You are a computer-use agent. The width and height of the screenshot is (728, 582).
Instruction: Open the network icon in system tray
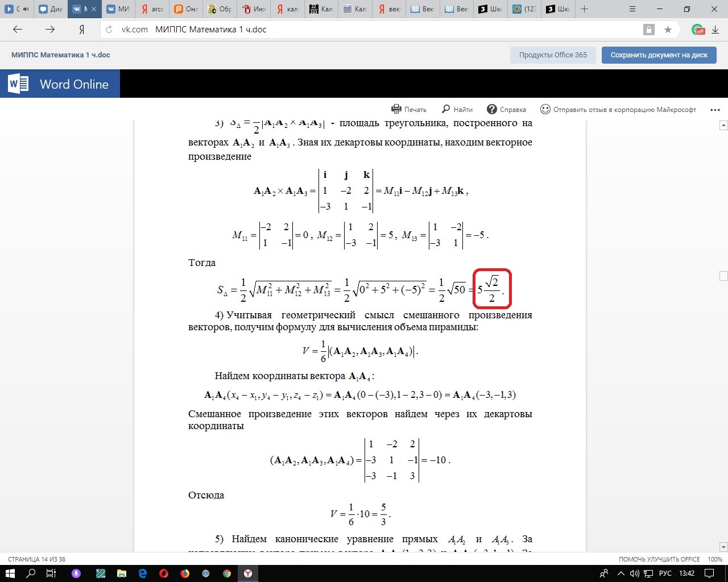click(x=648, y=573)
